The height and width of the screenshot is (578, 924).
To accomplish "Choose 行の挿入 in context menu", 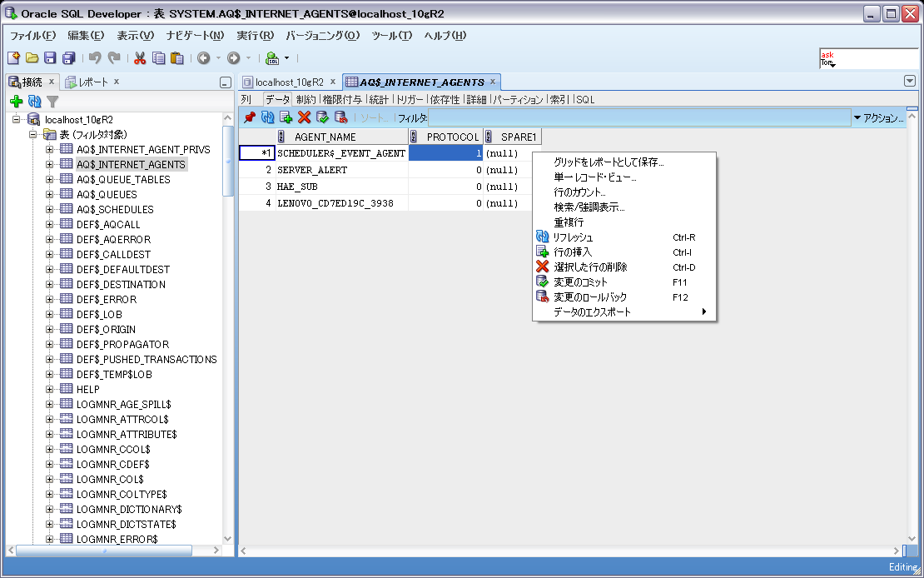I will coord(624,252).
